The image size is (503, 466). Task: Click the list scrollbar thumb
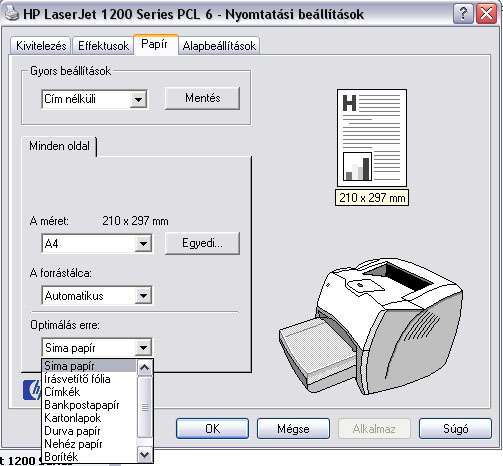[x=144, y=407]
